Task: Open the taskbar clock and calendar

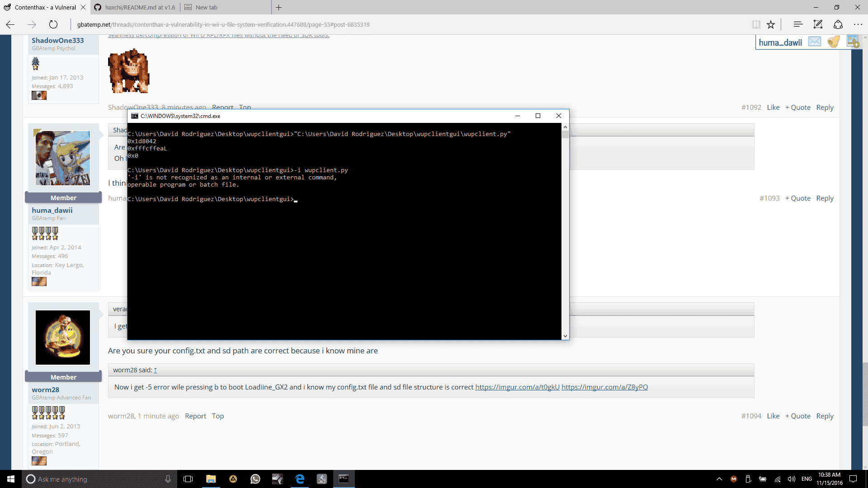Action: click(830, 479)
